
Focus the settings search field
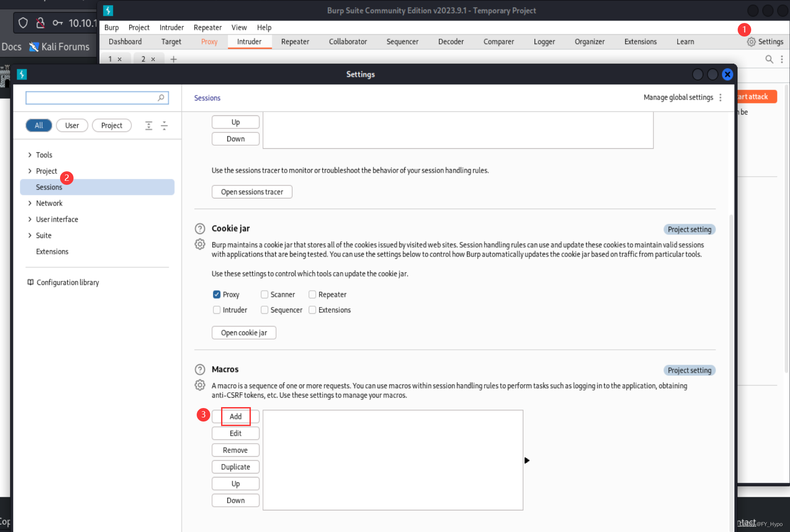[x=97, y=98]
